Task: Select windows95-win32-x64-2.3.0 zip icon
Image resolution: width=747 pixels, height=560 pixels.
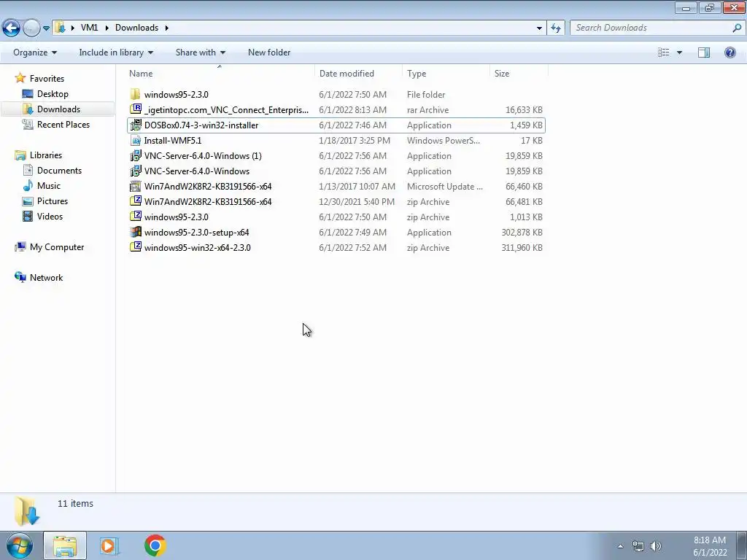Action: click(135, 247)
